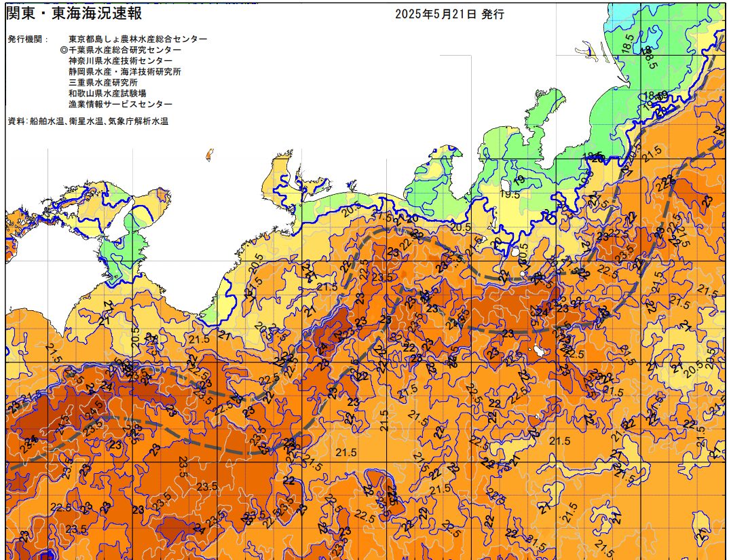Select 東京都島しょ農林水産総合センター in the issuer list
The height and width of the screenshot is (560, 729).
(x=138, y=39)
